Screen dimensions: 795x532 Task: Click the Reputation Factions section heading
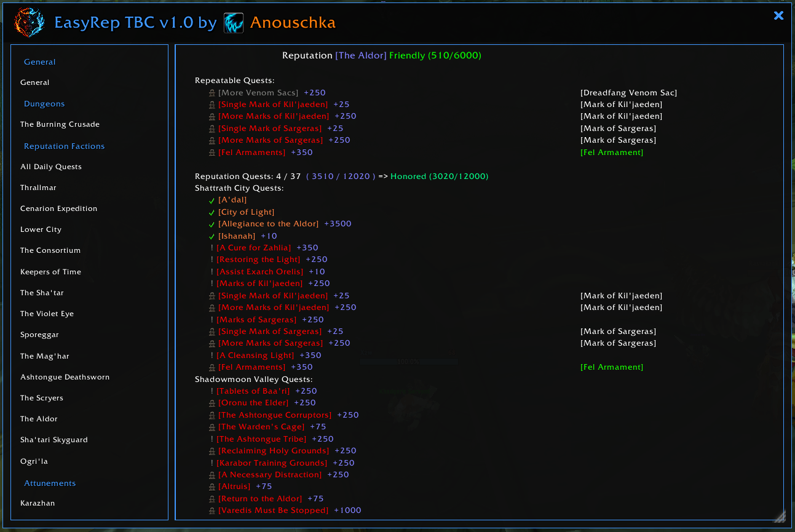(x=65, y=146)
